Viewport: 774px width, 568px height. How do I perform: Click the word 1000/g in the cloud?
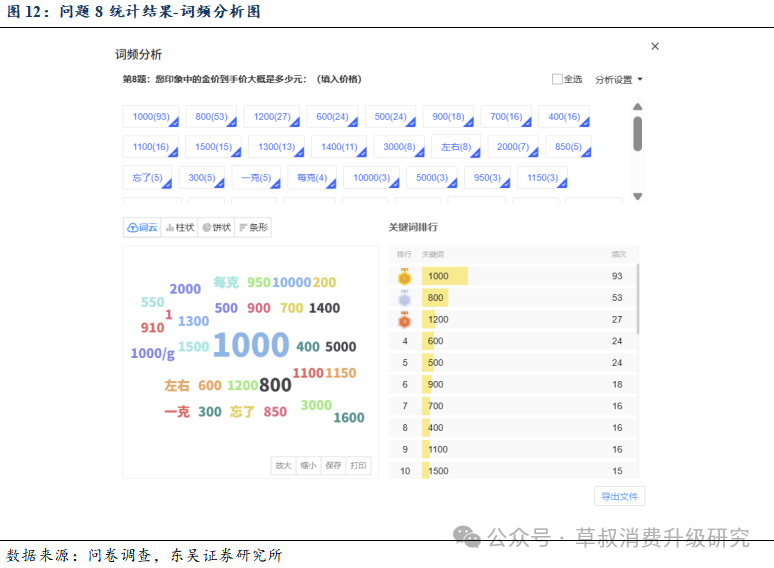coord(153,353)
